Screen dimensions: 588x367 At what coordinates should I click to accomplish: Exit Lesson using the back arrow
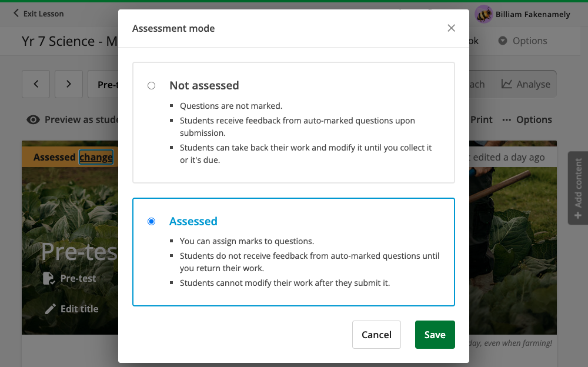pyautogui.click(x=16, y=14)
